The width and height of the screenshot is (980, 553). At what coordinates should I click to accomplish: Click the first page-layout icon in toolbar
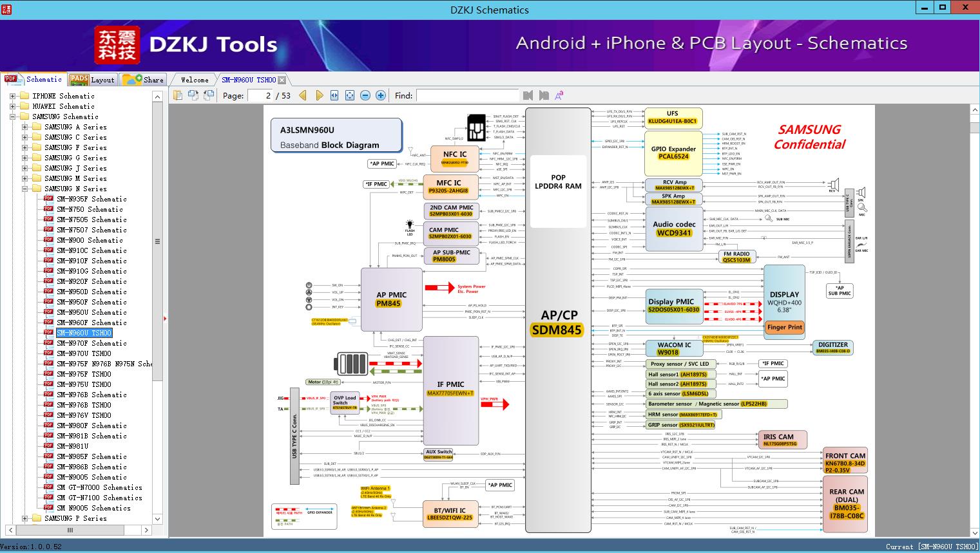coord(178,95)
